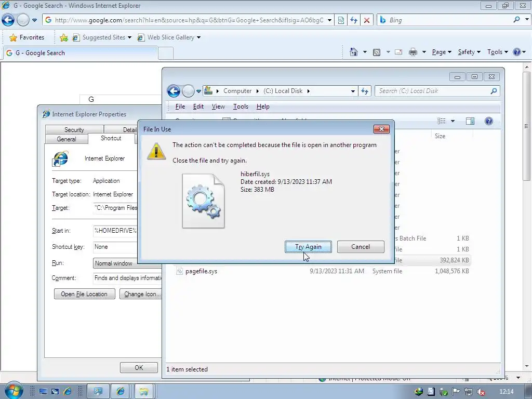This screenshot has height=399, width=532.
Task: Cancel the File In Use dialog
Action: pyautogui.click(x=361, y=247)
